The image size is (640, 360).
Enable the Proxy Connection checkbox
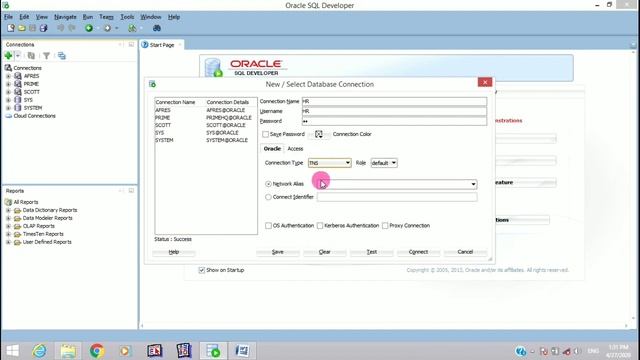[x=385, y=226]
